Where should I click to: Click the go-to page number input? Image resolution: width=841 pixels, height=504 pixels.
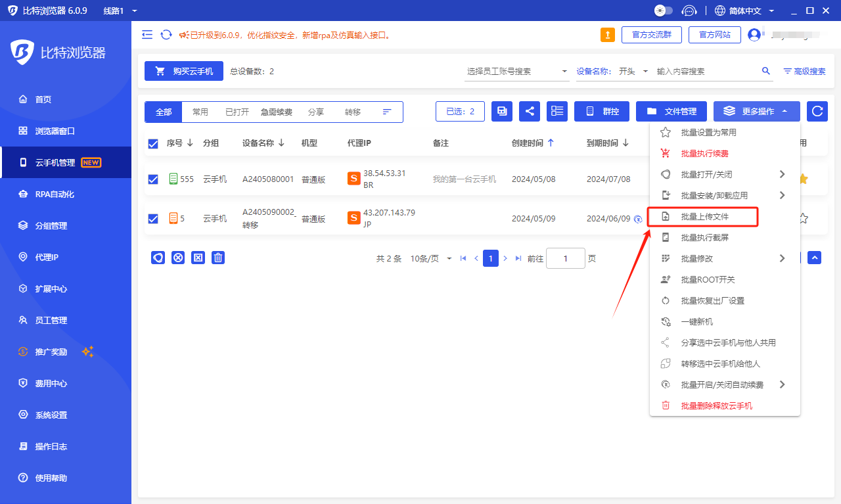point(565,258)
